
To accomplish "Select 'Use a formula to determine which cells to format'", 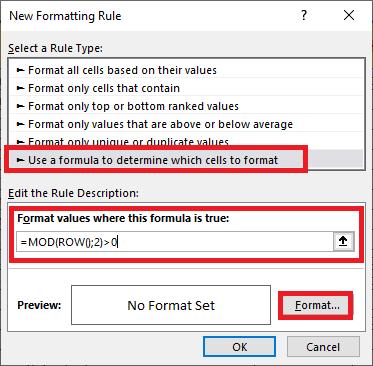I will pyautogui.click(x=186, y=160).
